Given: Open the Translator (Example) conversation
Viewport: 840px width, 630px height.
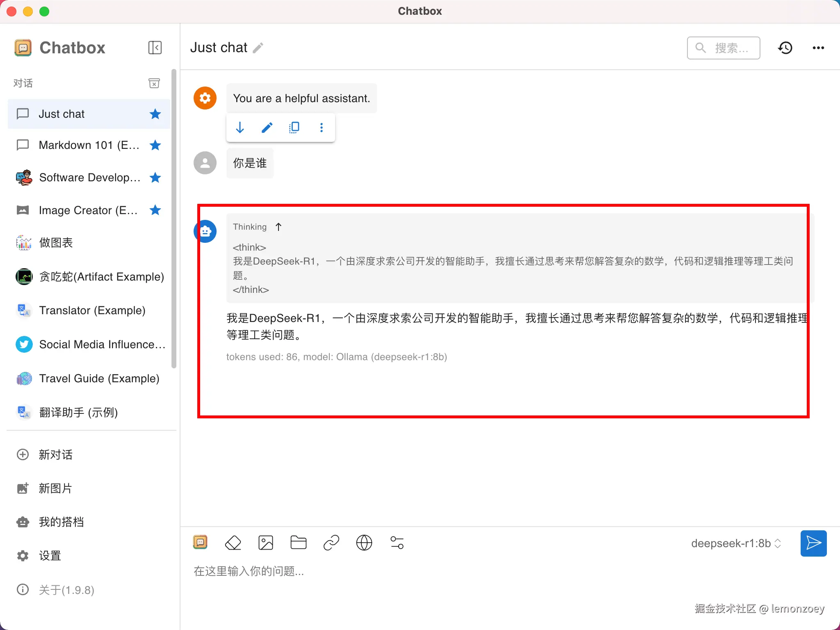Looking at the screenshot, I should (92, 310).
